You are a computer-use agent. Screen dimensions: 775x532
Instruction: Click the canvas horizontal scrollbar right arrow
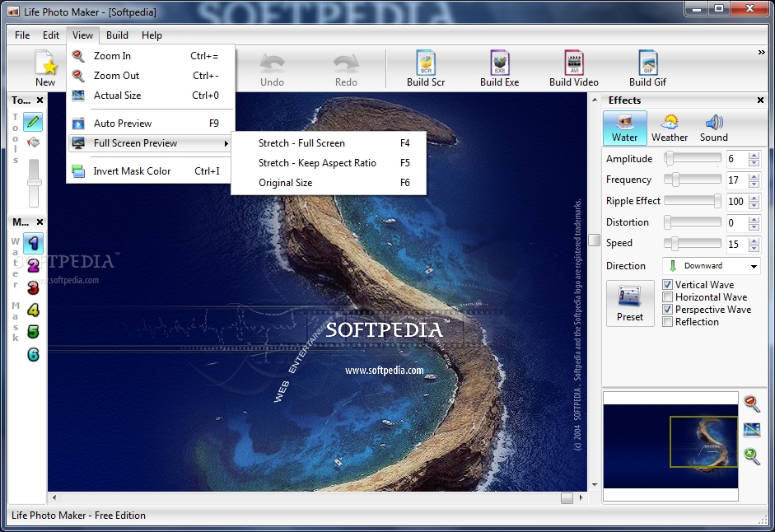[x=581, y=498]
